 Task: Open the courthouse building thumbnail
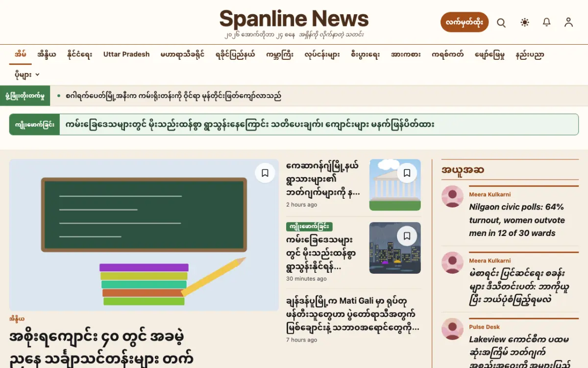pos(395,185)
